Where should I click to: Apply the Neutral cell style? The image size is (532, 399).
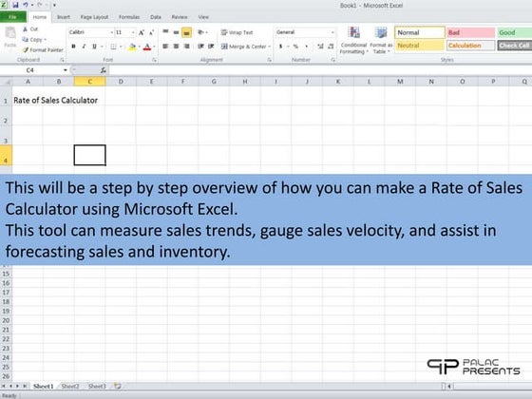point(420,46)
